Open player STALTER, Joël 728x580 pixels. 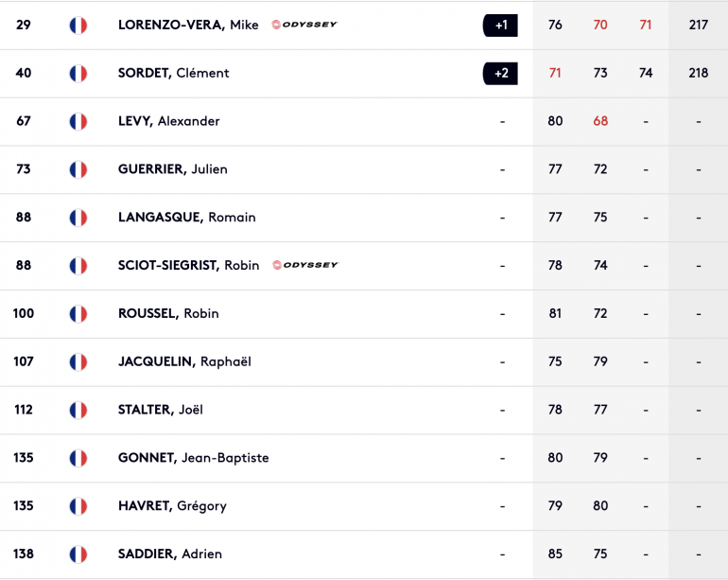coord(161,410)
